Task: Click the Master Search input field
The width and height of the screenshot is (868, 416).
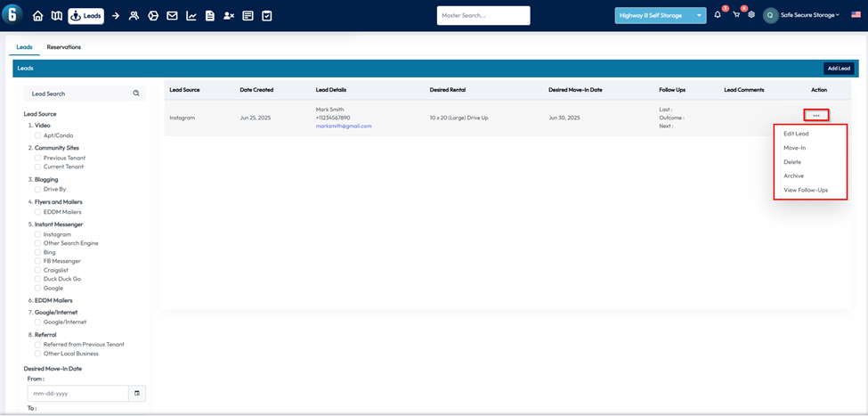Action: 483,15
